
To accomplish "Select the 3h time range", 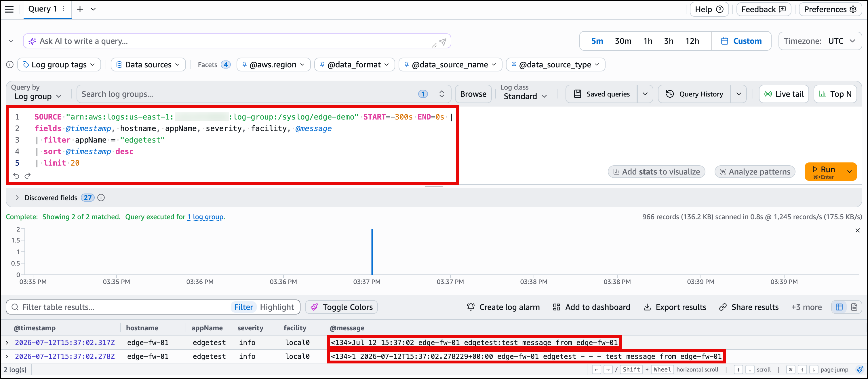I will coord(669,41).
